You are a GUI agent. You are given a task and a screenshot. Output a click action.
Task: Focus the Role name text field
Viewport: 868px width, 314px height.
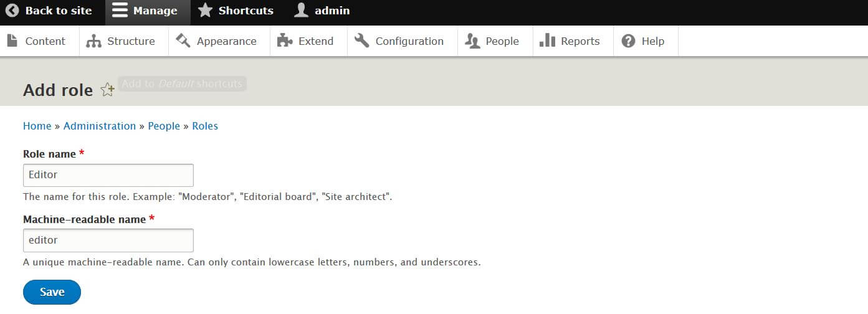(x=108, y=175)
